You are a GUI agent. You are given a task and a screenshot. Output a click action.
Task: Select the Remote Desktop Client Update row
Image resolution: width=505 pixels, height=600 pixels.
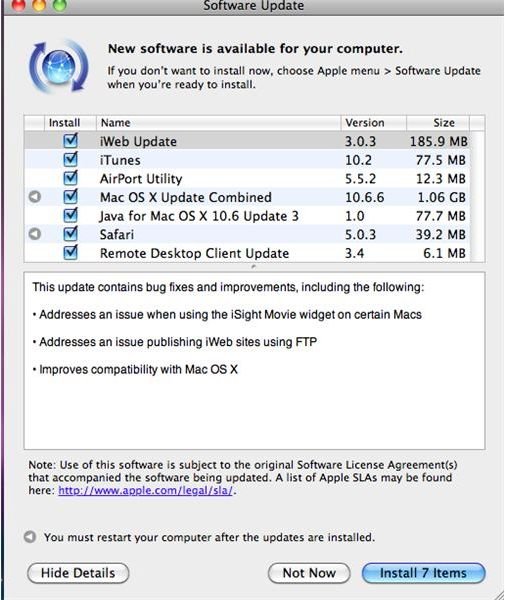pyautogui.click(x=248, y=253)
